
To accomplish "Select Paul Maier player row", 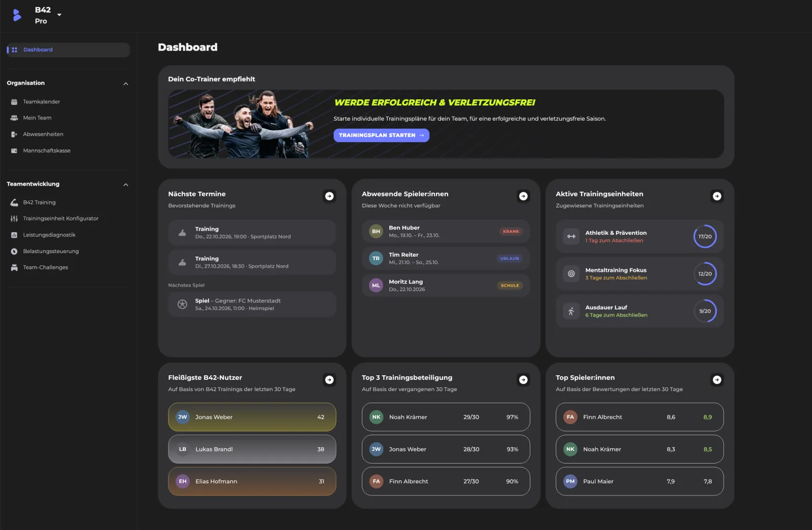I will point(640,481).
